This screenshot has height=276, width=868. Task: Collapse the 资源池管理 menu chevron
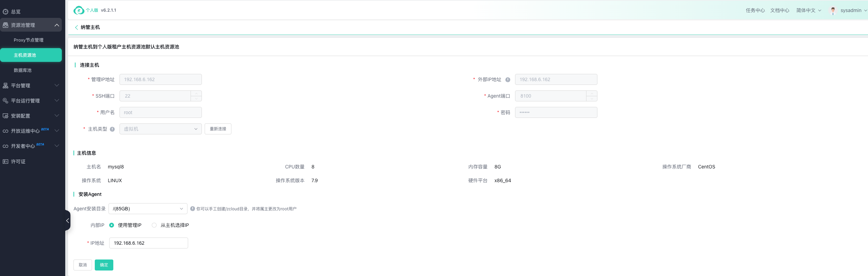[x=57, y=25]
